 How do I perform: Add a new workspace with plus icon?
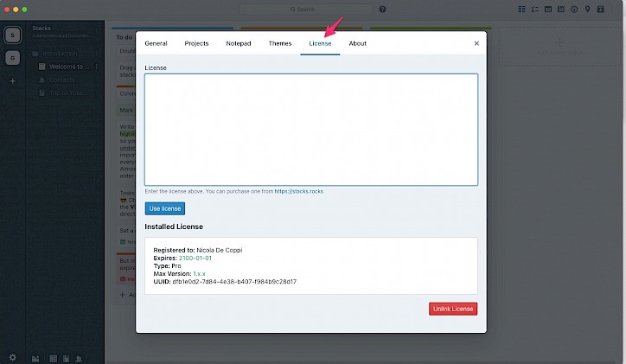pyautogui.click(x=12, y=81)
